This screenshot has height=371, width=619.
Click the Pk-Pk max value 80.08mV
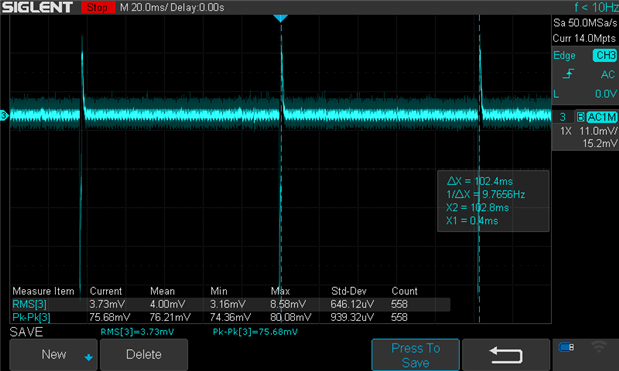pyautogui.click(x=291, y=317)
